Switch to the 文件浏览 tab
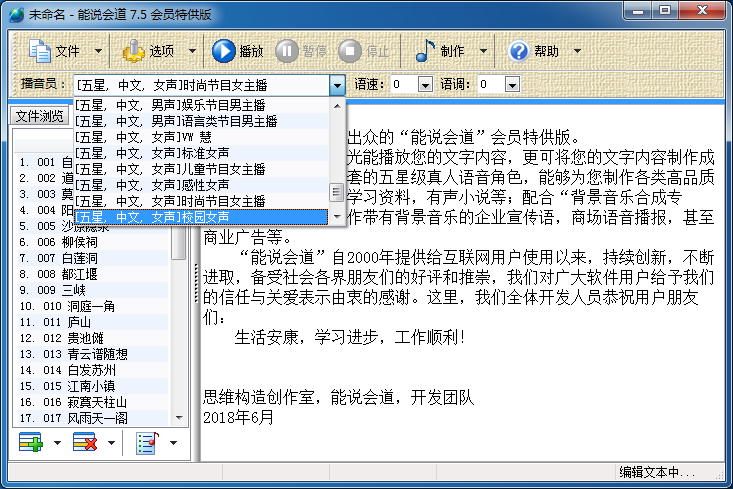The height and width of the screenshot is (489, 733). (39, 116)
